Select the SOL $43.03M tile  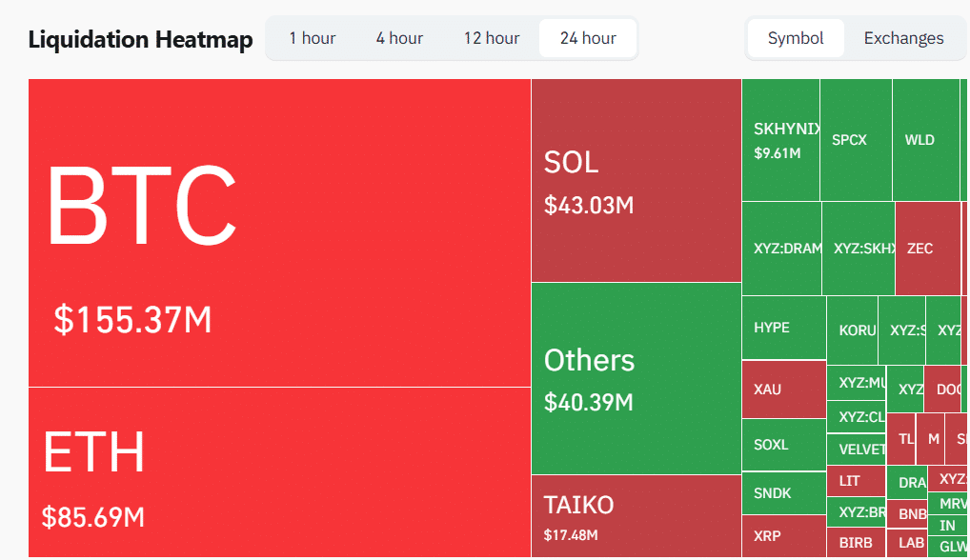[637, 181]
